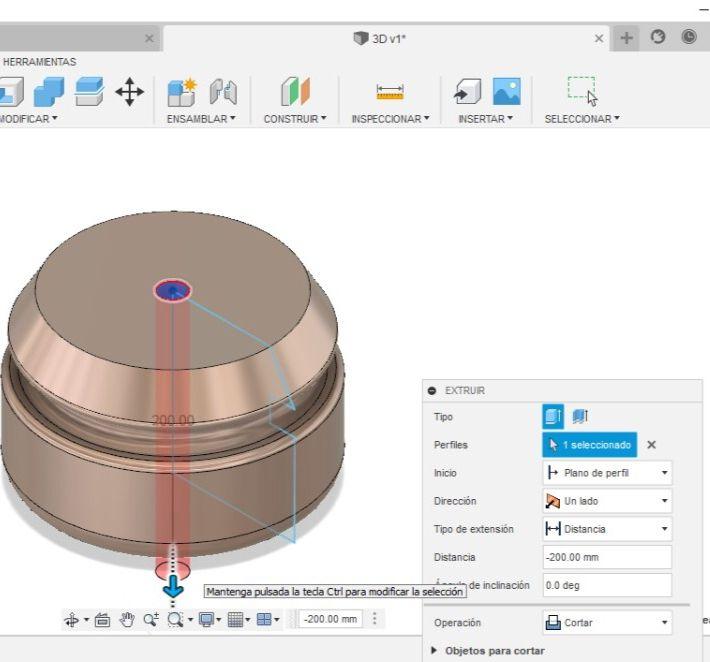Open the MODIFICAR dropdown menu

point(29,119)
